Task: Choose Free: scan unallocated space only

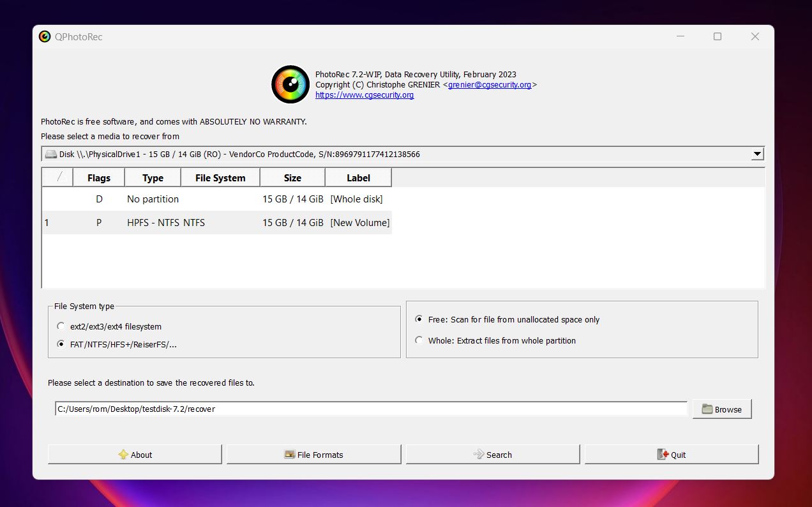Action: (x=419, y=319)
